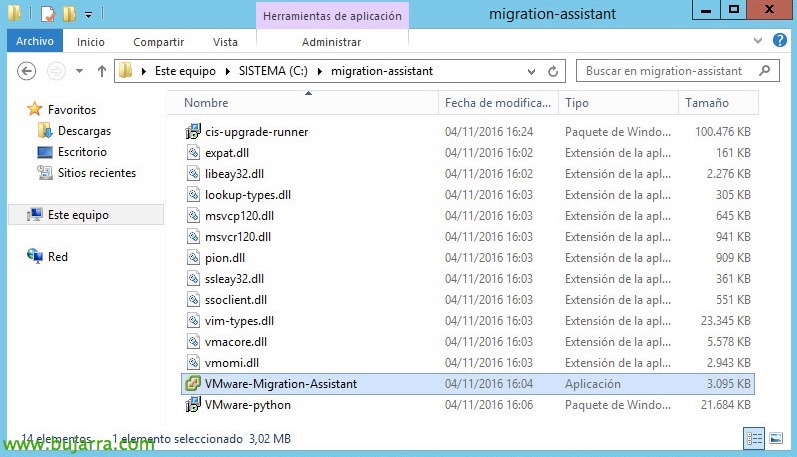Image resolution: width=797 pixels, height=457 pixels.
Task: Click the search magnifier icon
Action: click(764, 71)
